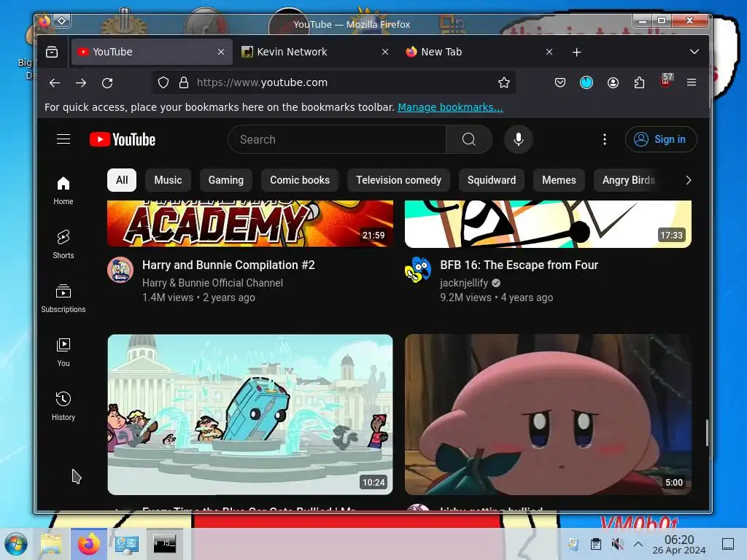Open the Manage bookmarks link

click(x=450, y=108)
